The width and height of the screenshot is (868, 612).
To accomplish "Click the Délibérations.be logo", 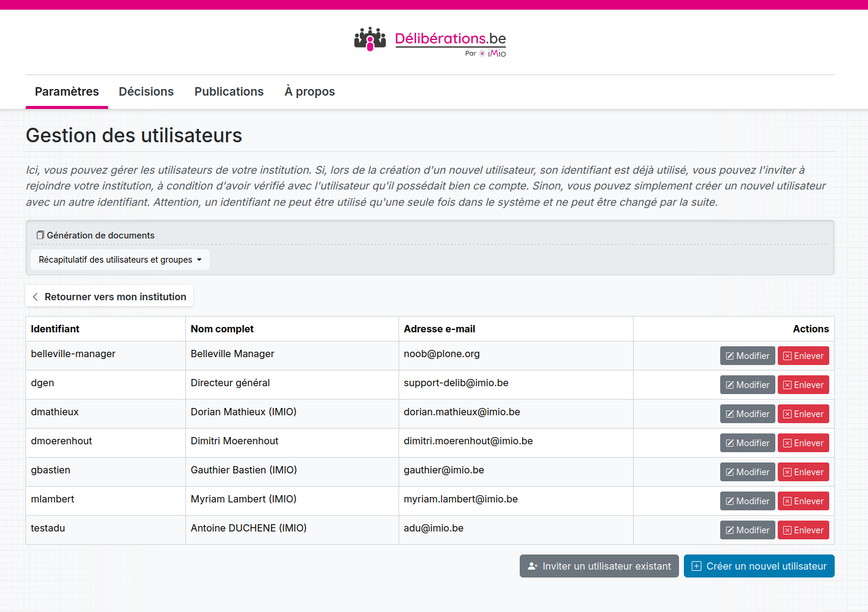I will pos(430,39).
